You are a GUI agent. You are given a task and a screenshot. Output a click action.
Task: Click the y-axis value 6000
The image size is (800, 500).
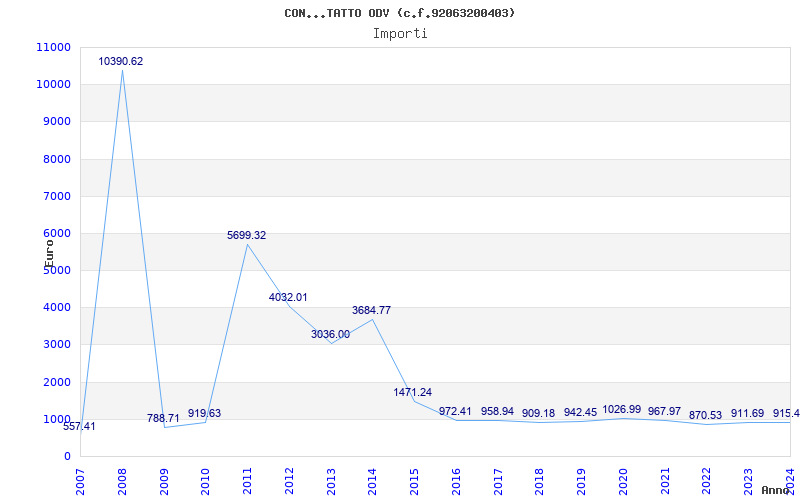tap(56, 234)
